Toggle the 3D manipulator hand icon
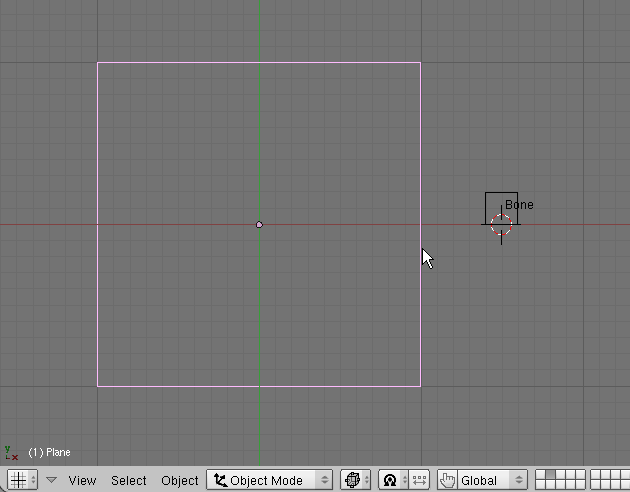This screenshot has height=492, width=630. [x=447, y=480]
